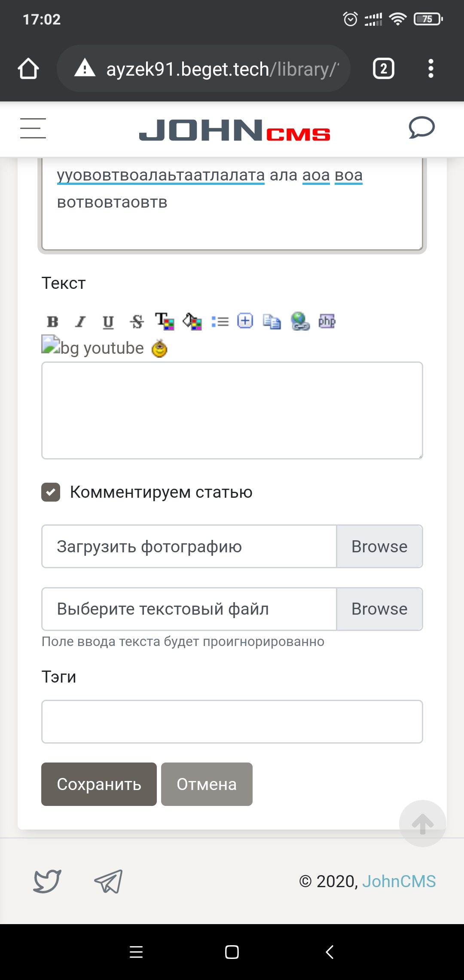This screenshot has width=464, height=980.
Task: Insert a list using the list icon
Action: click(x=220, y=322)
